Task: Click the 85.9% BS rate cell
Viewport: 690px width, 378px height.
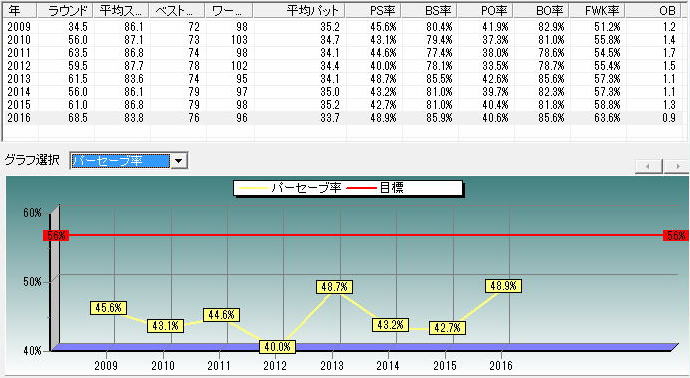Action: point(439,118)
